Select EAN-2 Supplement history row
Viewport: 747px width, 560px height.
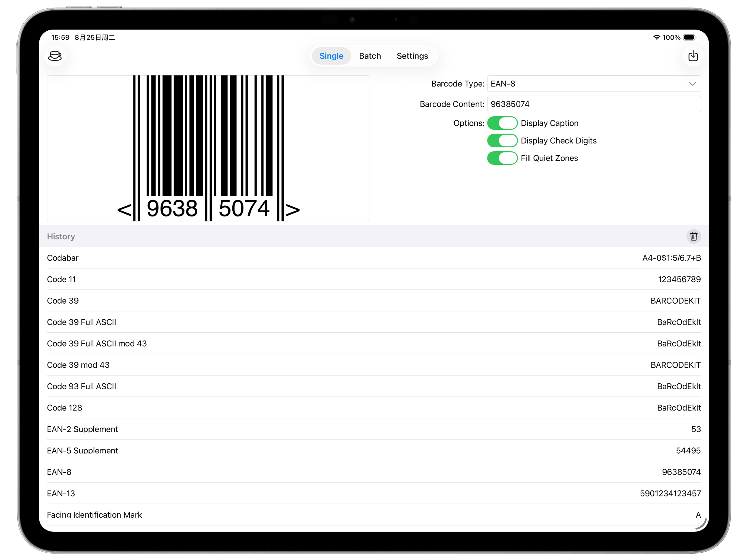(x=374, y=429)
